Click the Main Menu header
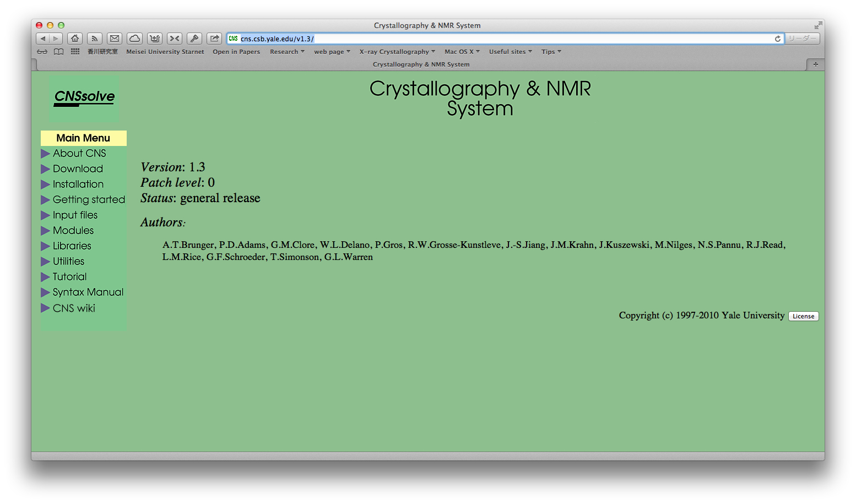 [84, 138]
